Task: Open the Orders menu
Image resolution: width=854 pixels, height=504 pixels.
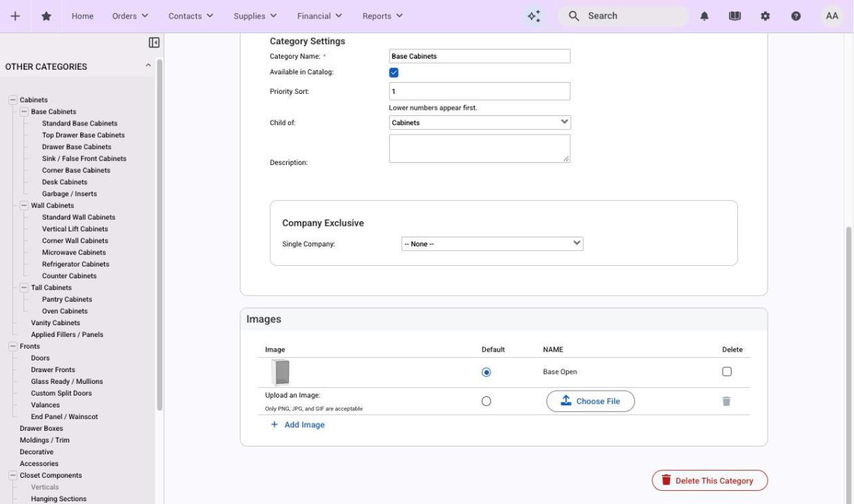Action: pyautogui.click(x=130, y=16)
